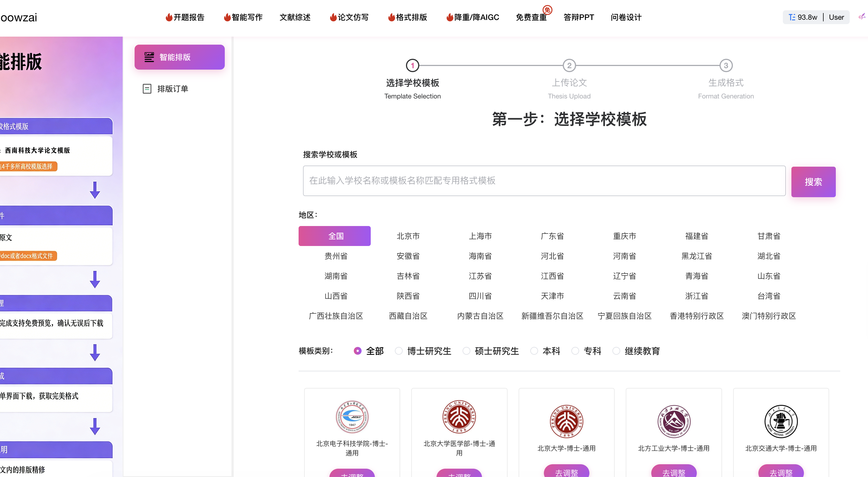This screenshot has height=477, width=868.
Task: Select the 博士研究生 radio button
Action: 398,351
